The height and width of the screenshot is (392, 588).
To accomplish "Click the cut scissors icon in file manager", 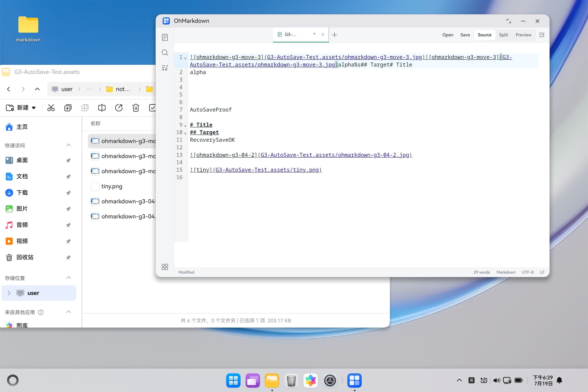I will point(51,108).
